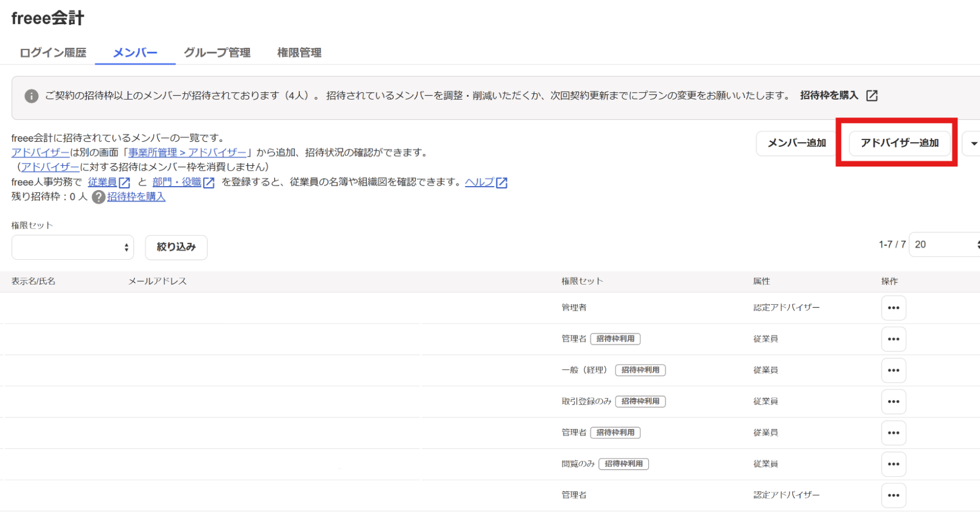Open actions menu for 取引登録のみ row

point(894,401)
